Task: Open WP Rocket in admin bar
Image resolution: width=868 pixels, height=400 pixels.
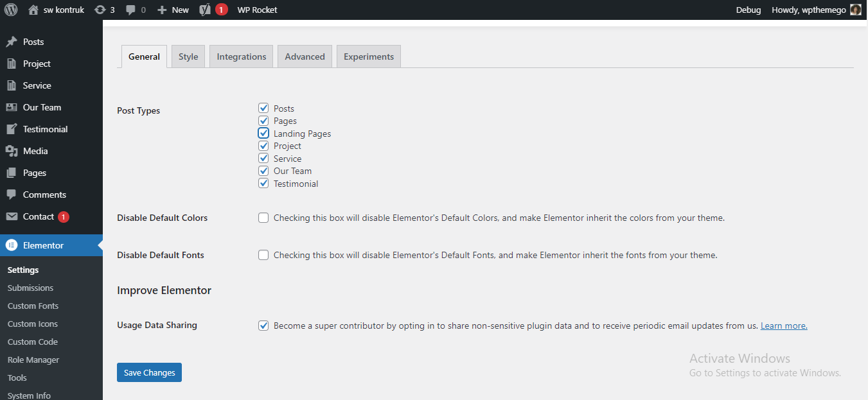Action: tap(258, 10)
